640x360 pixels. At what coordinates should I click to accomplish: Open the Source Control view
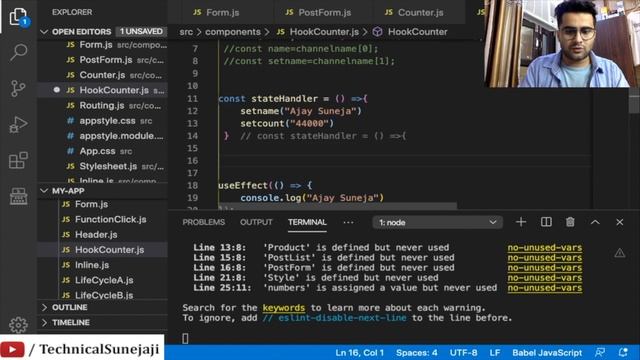coord(18,88)
